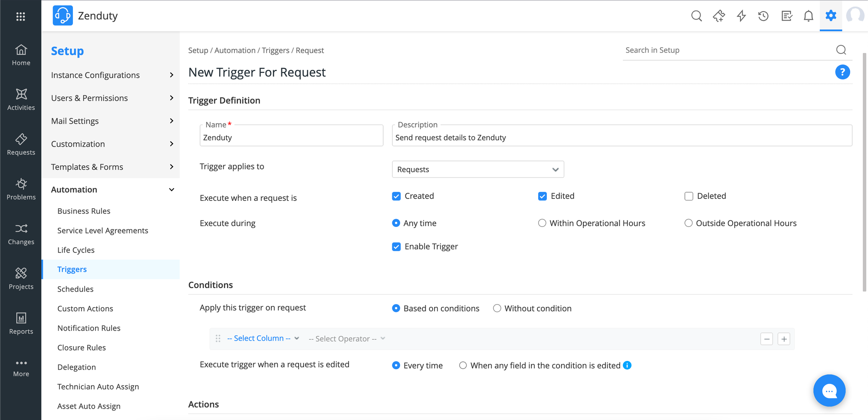Choose Without condition radio
The width and height of the screenshot is (868, 420).
pyautogui.click(x=497, y=308)
